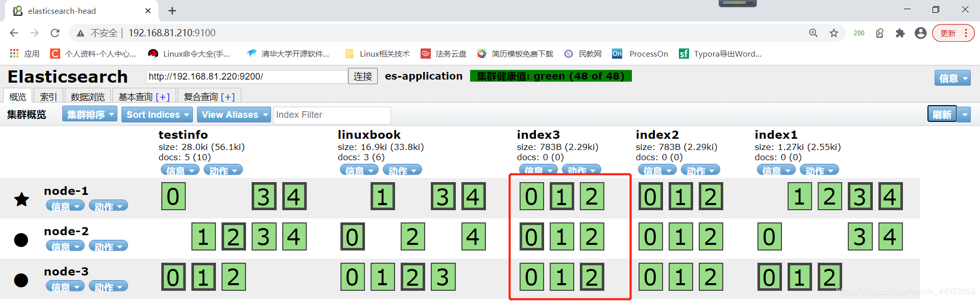Open index2 动作 dropdown
Image resolution: width=980 pixels, height=301 pixels.
(700, 170)
